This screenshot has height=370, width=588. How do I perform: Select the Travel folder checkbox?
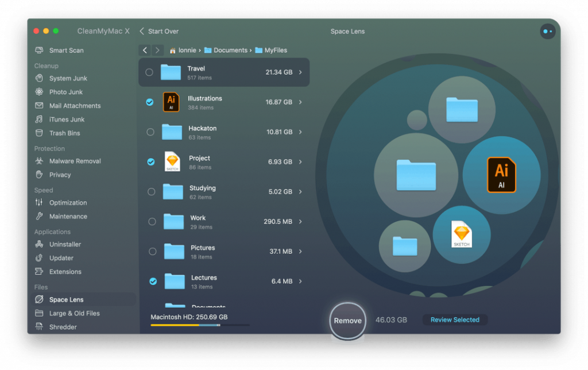[x=149, y=72]
